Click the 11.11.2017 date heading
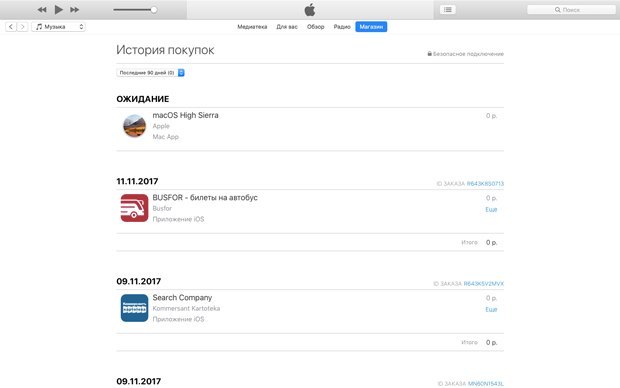Image resolution: width=620 pixels, height=388 pixels. coord(137,181)
